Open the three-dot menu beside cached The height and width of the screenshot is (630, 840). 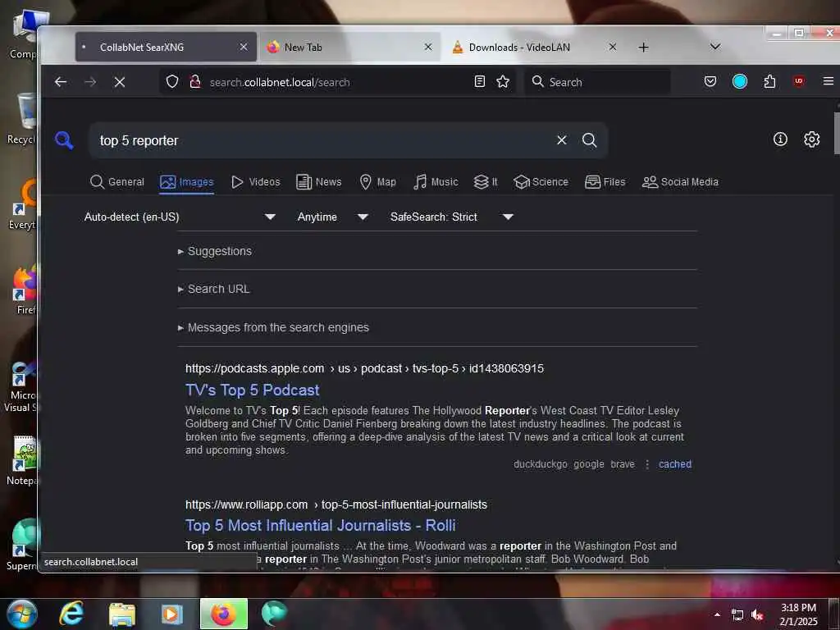[x=647, y=464]
